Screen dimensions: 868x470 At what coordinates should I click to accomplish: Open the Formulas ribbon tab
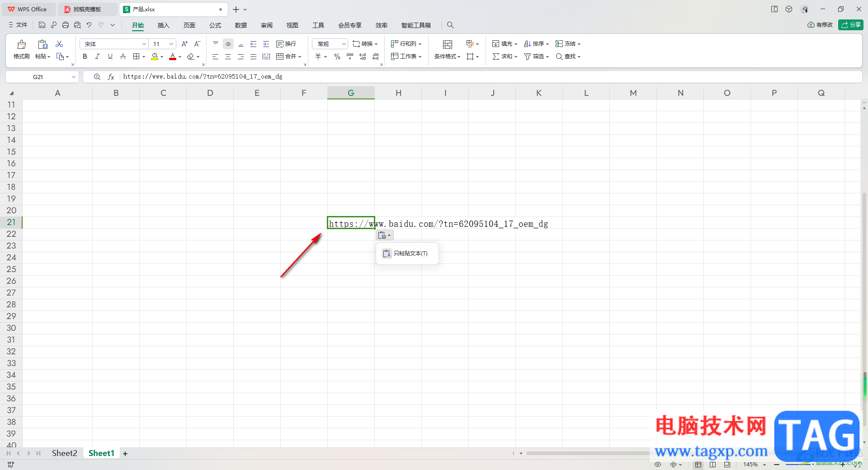[215, 25]
